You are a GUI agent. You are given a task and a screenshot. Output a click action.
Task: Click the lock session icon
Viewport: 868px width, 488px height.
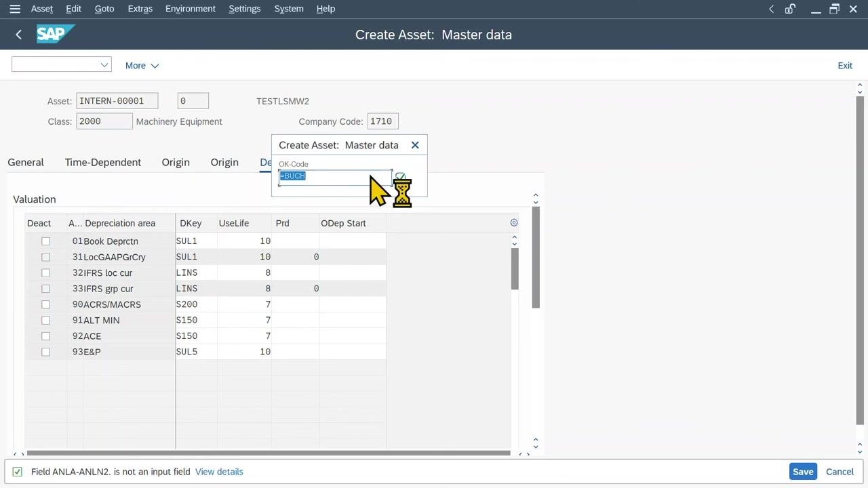[x=790, y=9]
